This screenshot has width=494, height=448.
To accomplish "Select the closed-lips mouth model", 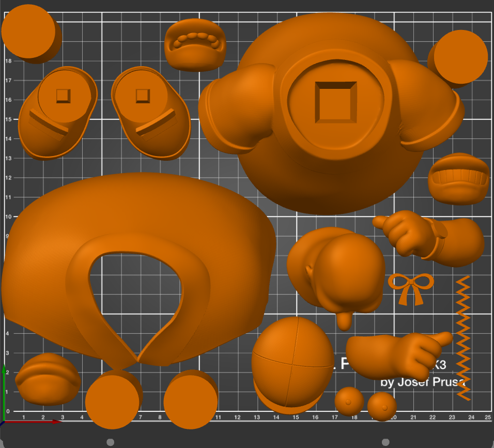I will coord(48,379).
